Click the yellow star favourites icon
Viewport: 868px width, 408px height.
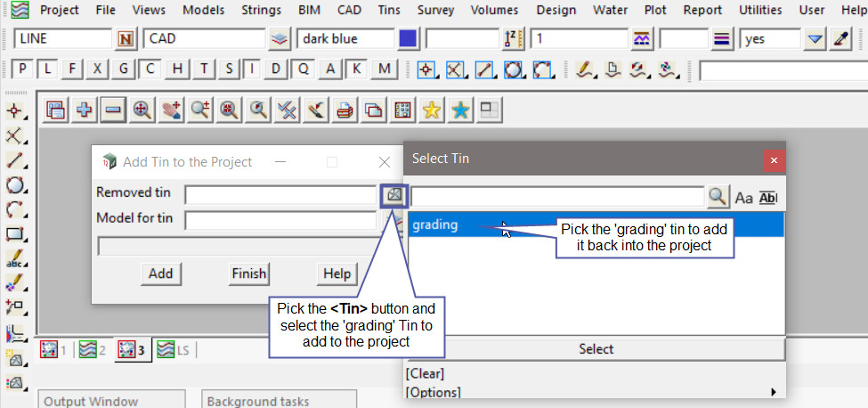431,110
